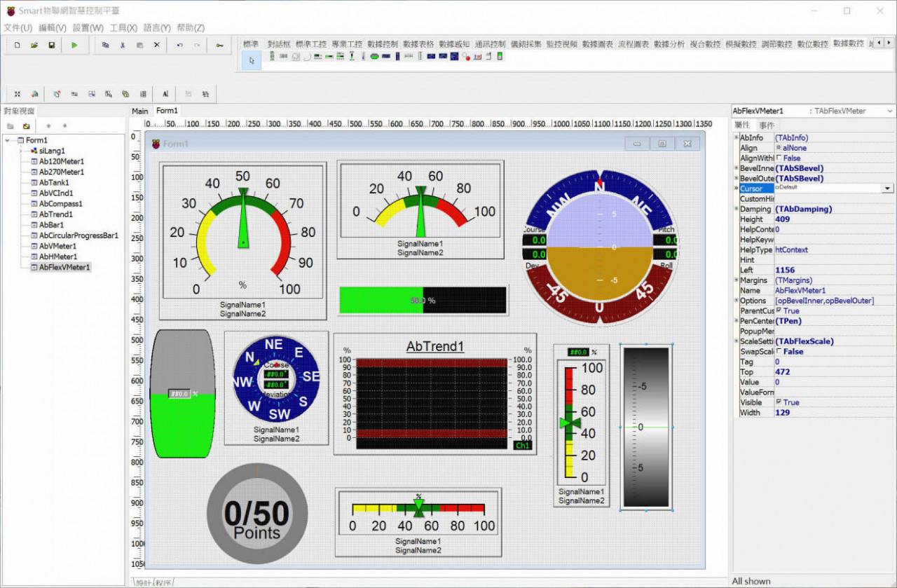This screenshot has width=897, height=588.
Task: Expand the AbInfo property
Action: tap(736, 138)
